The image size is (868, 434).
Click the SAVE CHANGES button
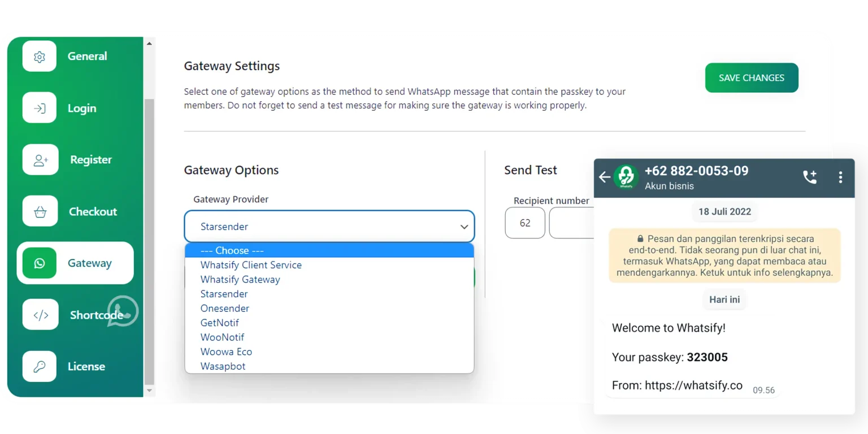click(752, 78)
